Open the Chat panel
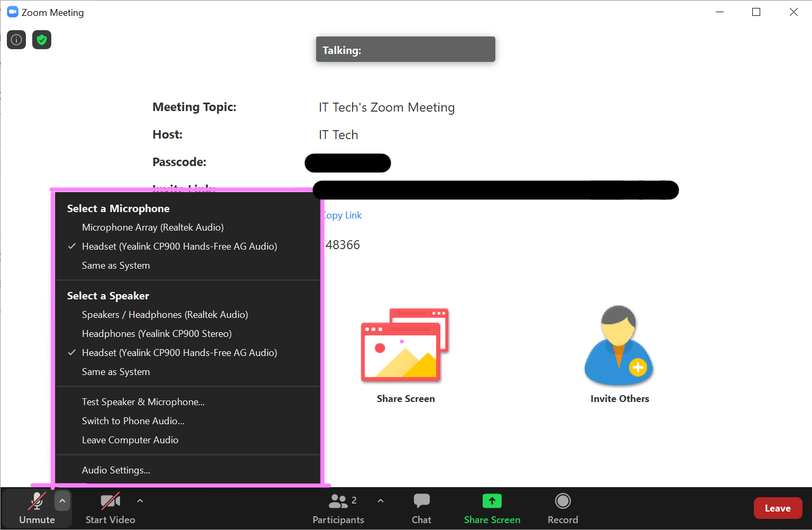The image size is (812, 530). tap(421, 508)
